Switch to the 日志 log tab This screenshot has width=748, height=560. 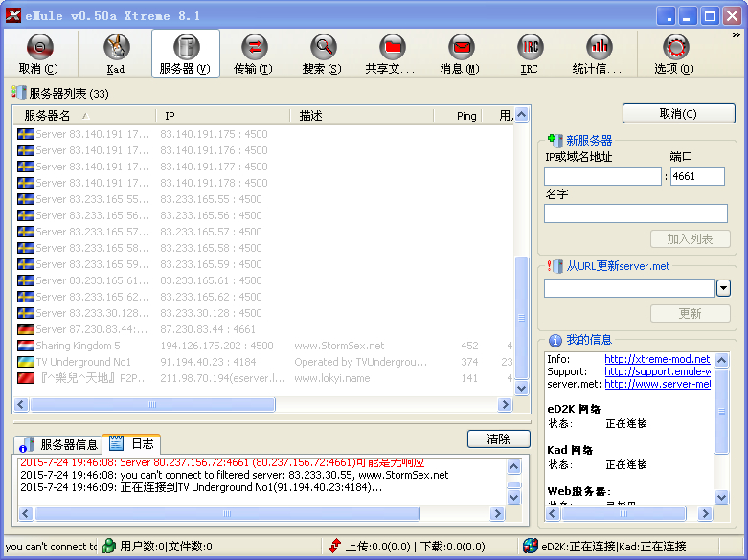pos(131,444)
